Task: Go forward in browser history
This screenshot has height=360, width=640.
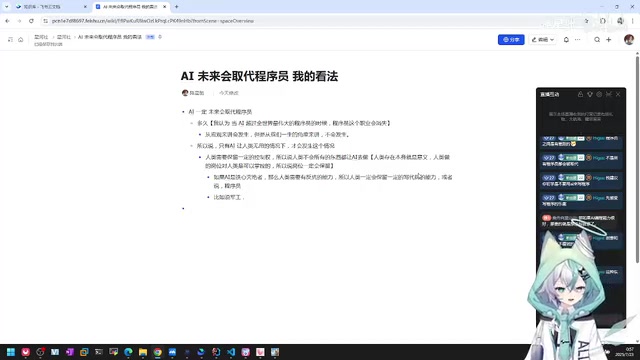Action: (x=19, y=21)
